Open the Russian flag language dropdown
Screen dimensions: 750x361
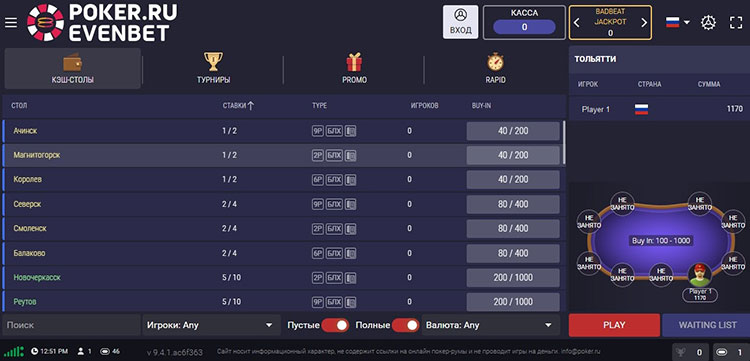click(x=678, y=22)
